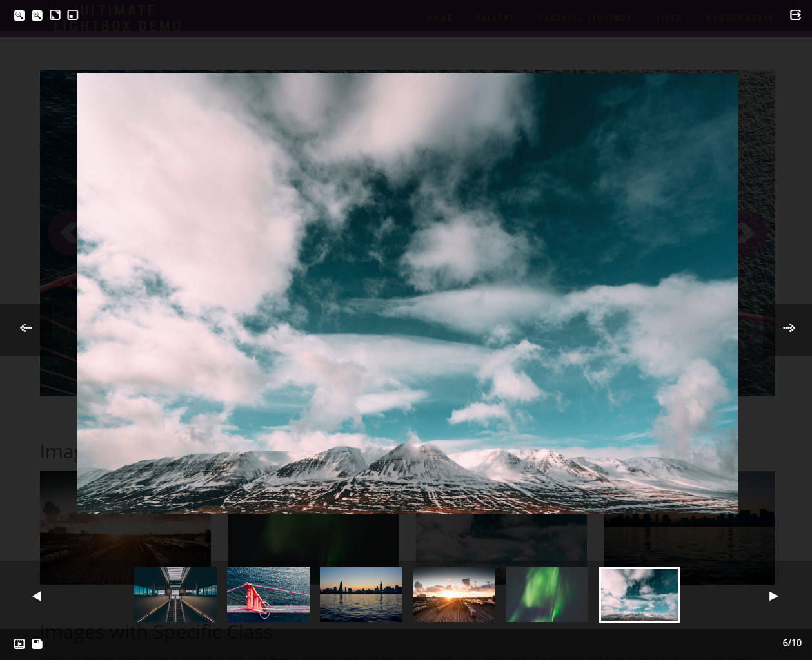Image resolution: width=812 pixels, height=660 pixels.
Task: Select the sunset railway thumbnail
Action: tap(454, 594)
